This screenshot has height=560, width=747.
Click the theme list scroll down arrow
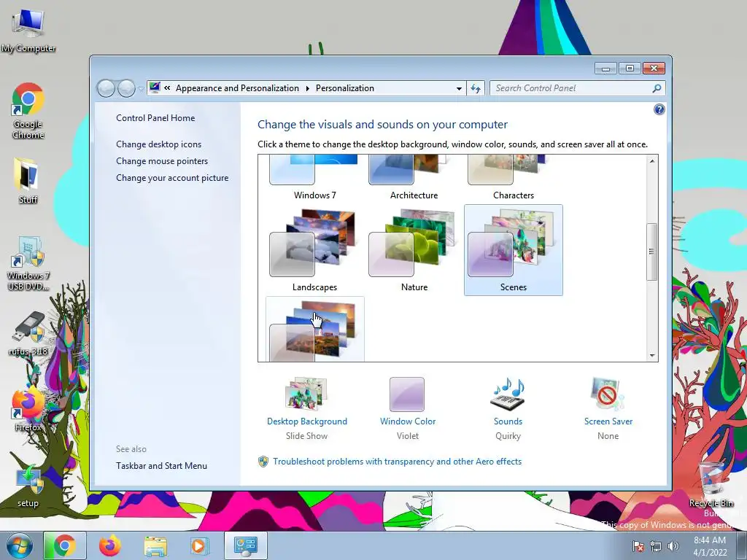(651, 355)
